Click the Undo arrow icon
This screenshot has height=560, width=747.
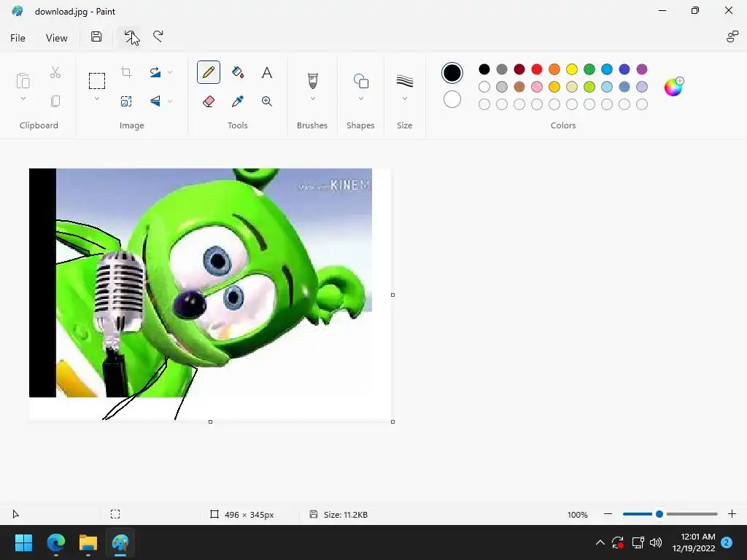coord(130,36)
